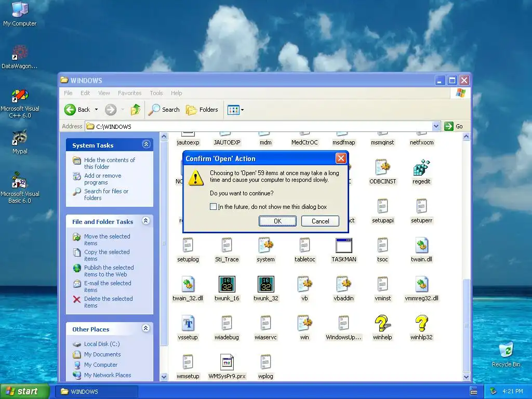The image size is (532, 399).
Task: Check 'do not show me this dialog box'
Action: click(213, 207)
